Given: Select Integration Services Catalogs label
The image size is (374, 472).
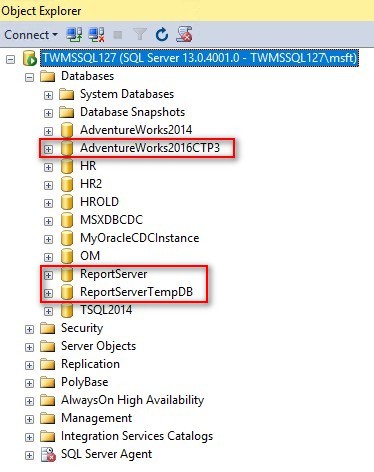Looking at the screenshot, I should 137,436.
